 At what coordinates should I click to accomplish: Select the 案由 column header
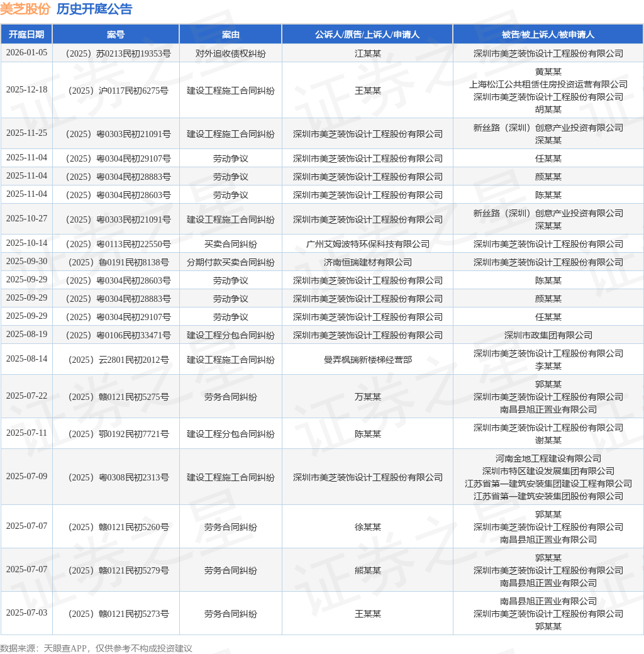(x=231, y=34)
